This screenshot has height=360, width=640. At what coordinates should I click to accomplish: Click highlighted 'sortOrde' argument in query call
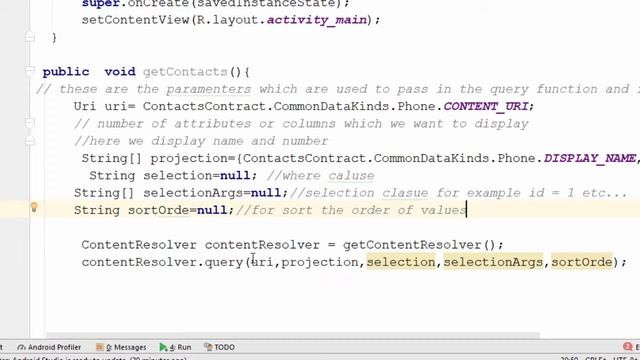(x=582, y=262)
